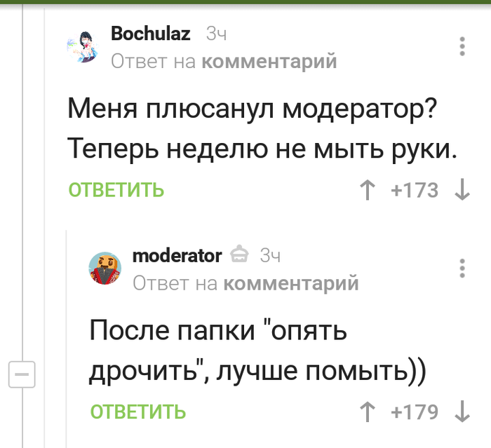Reply to the moderator's comment
The image size is (491, 448).
(x=138, y=412)
